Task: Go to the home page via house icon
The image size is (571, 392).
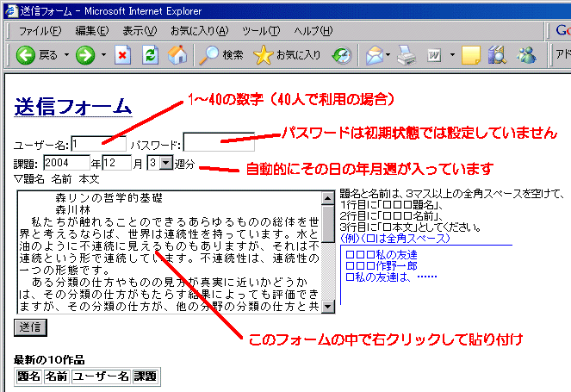Action: pos(177,55)
